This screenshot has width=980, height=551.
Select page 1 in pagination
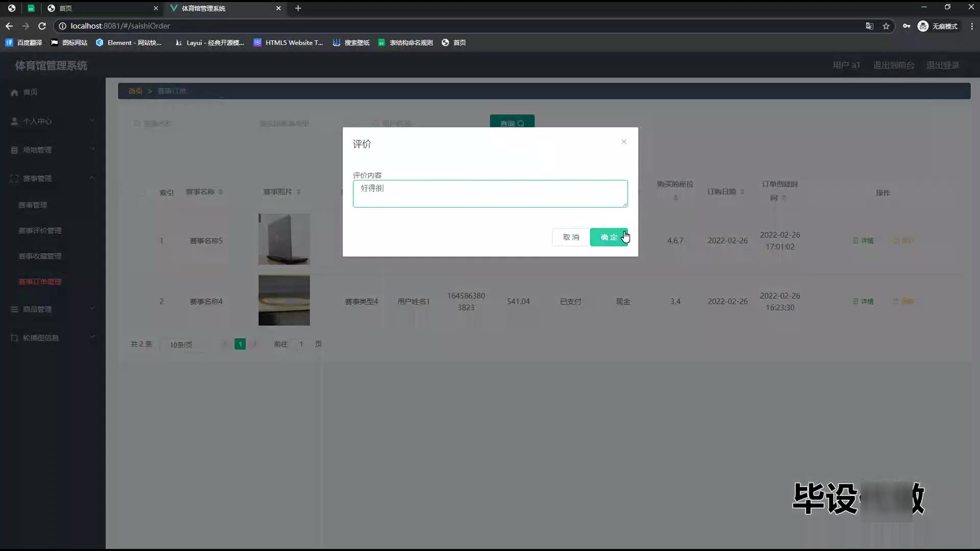pos(240,344)
